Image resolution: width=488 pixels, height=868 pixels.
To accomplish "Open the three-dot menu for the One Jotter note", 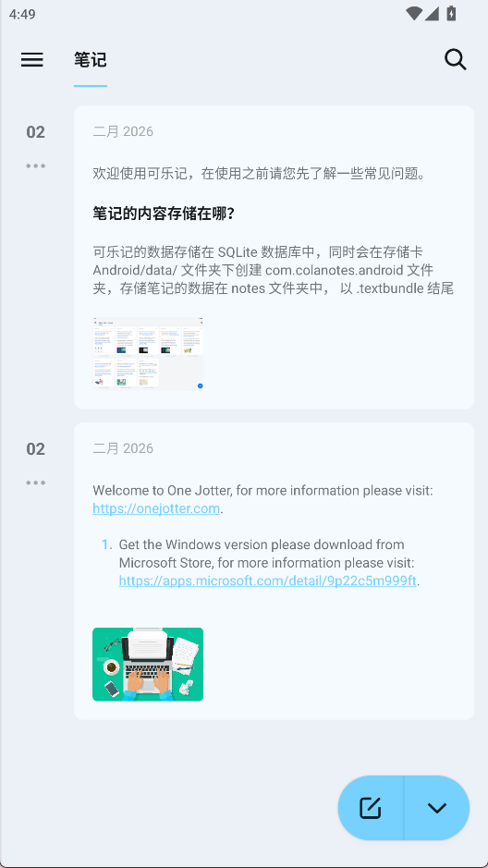I will [35, 483].
